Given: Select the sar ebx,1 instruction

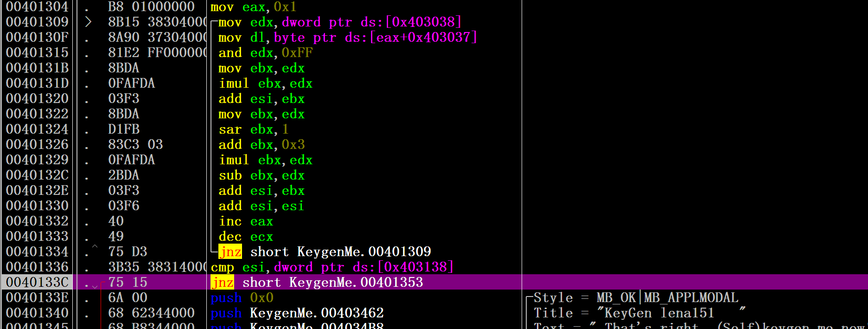Looking at the screenshot, I should tap(254, 129).
